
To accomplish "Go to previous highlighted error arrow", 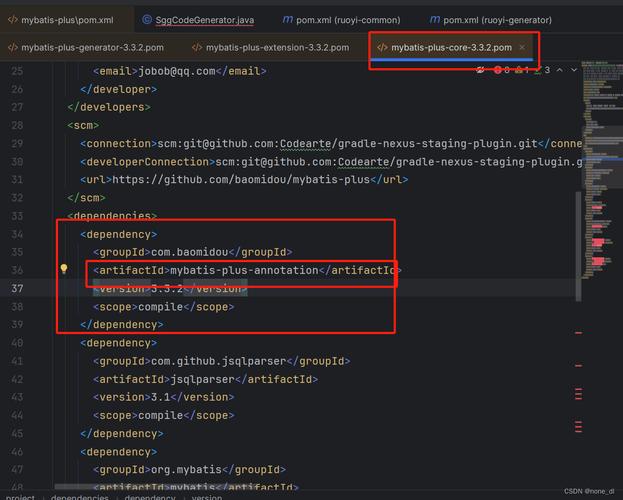I will 559,70.
